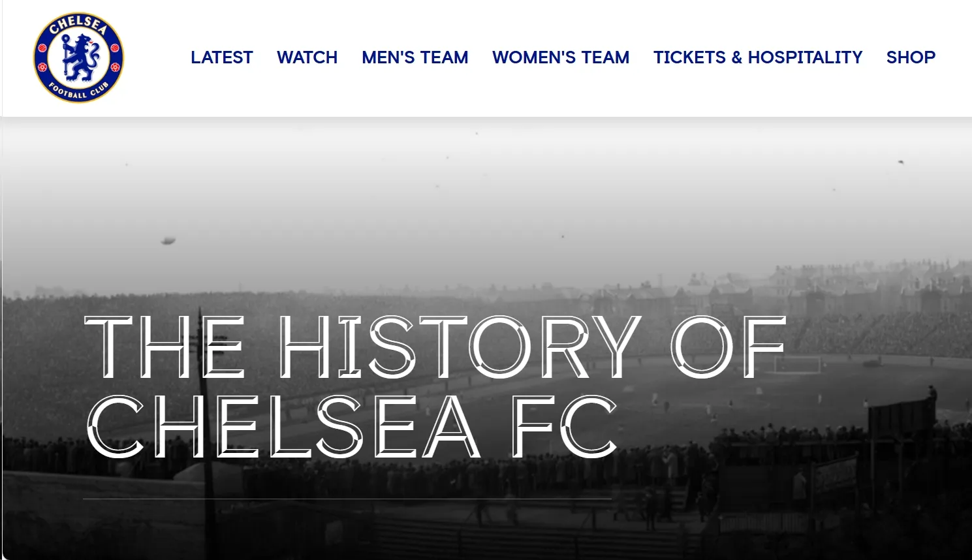Click the word HISTORY in the headline
This screenshot has width=972, height=560.
click(460, 347)
